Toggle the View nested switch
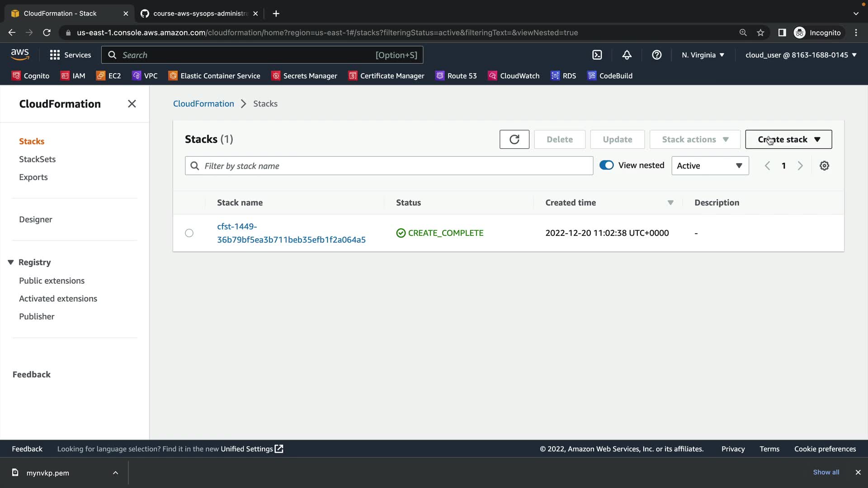 pos(606,165)
